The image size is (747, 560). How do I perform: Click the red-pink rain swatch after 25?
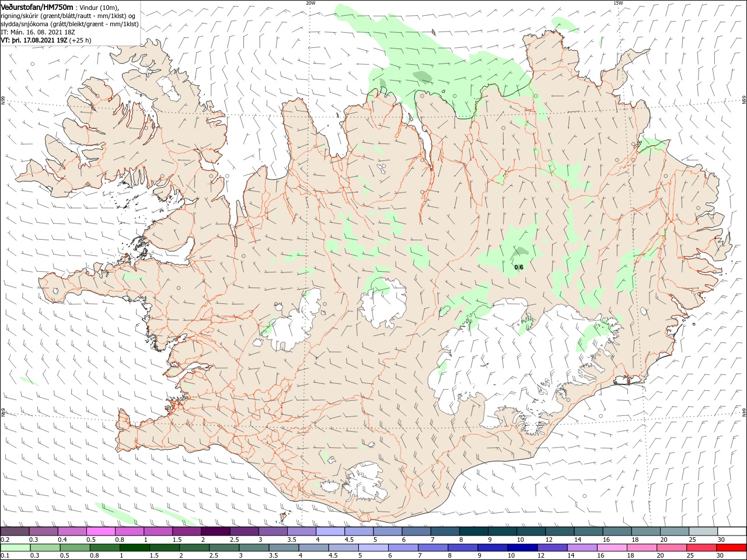pyautogui.click(x=701, y=548)
